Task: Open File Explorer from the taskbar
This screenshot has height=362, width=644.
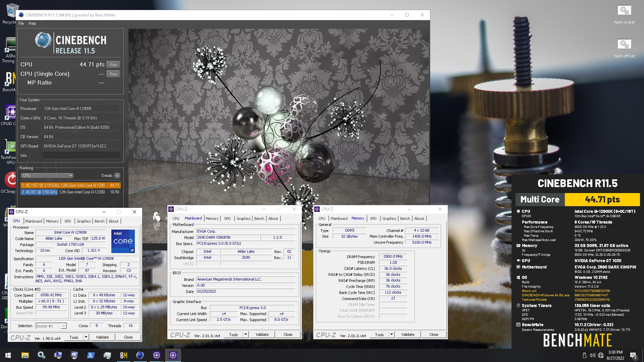Action: [x=25, y=355]
